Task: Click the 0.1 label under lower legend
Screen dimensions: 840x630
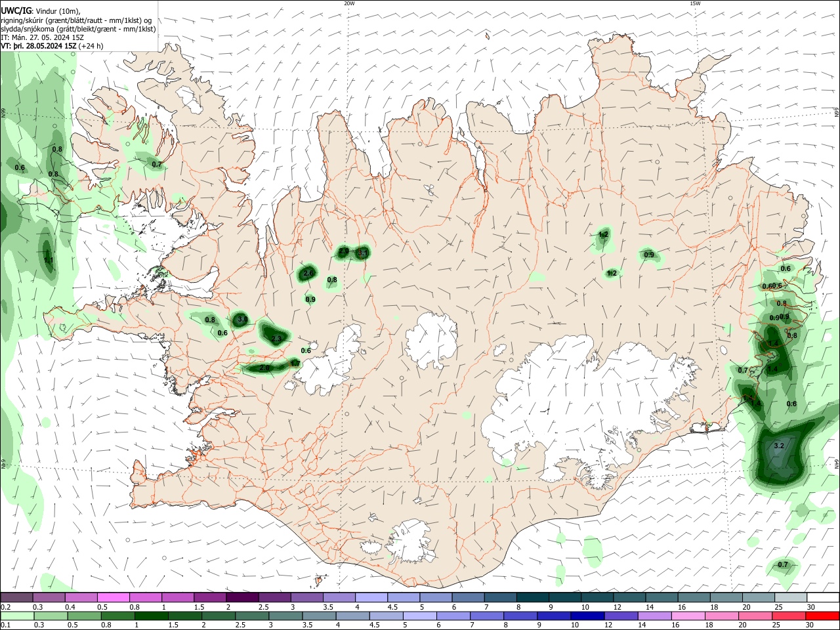Action: tap(5, 625)
